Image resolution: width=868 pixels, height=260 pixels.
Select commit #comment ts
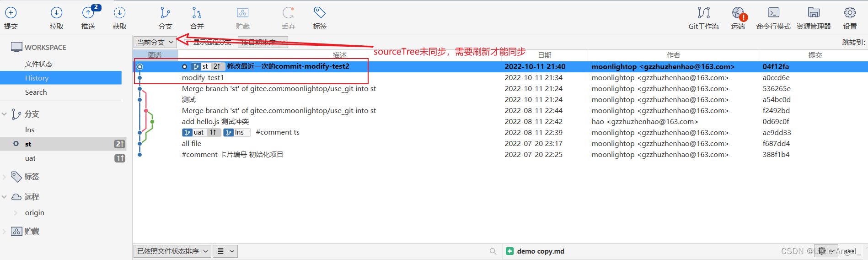click(500, 133)
